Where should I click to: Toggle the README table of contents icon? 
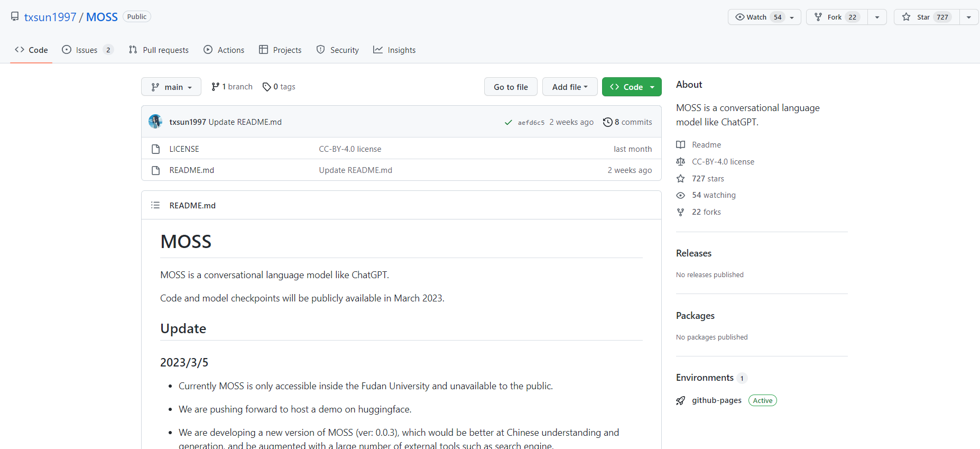coord(155,205)
